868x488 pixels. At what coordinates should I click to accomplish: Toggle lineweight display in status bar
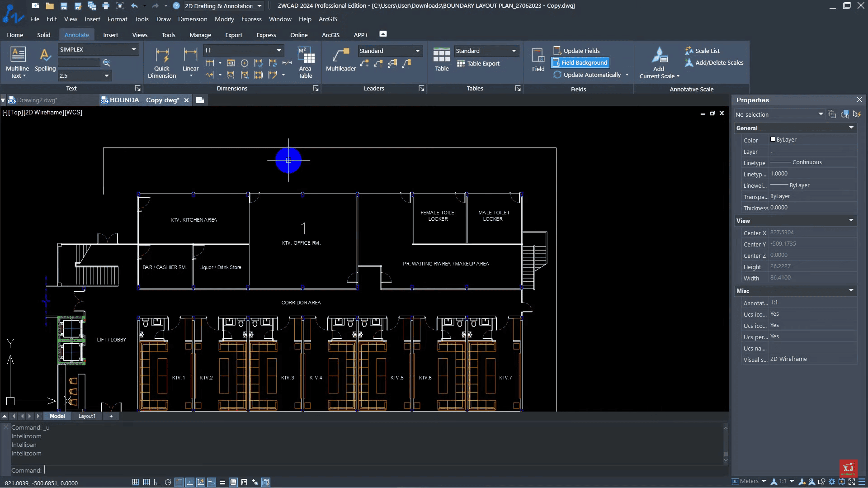pos(222,482)
